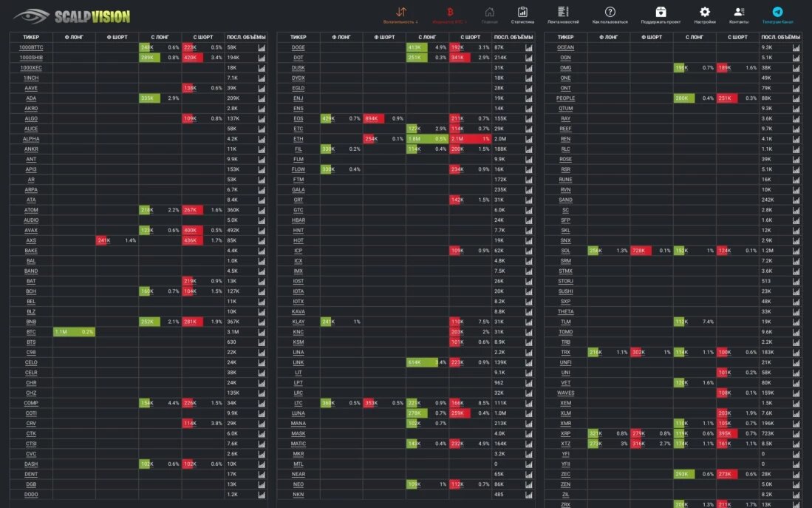This screenshot has height=508, width=812.
Task: Open chart icon for ZEC row
Action: tap(796, 474)
